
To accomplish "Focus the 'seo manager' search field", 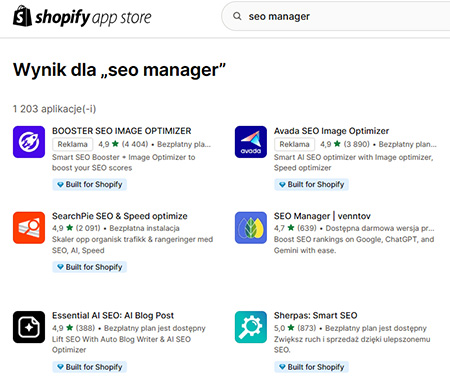I will click(336, 16).
